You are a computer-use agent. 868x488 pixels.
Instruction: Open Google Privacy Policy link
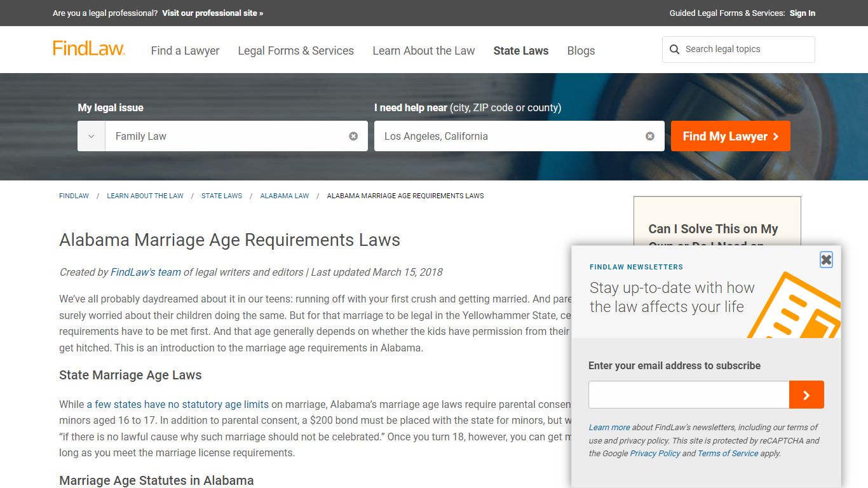click(655, 453)
